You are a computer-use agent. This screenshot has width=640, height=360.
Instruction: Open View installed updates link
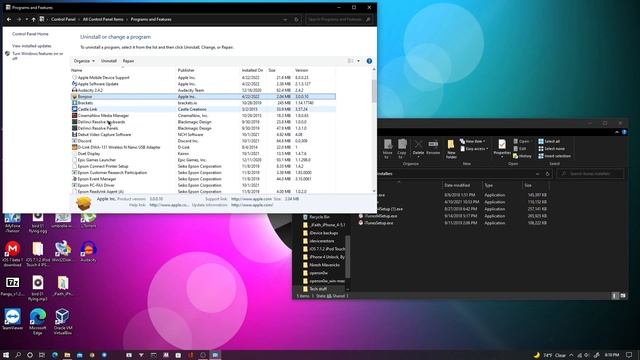(31, 46)
